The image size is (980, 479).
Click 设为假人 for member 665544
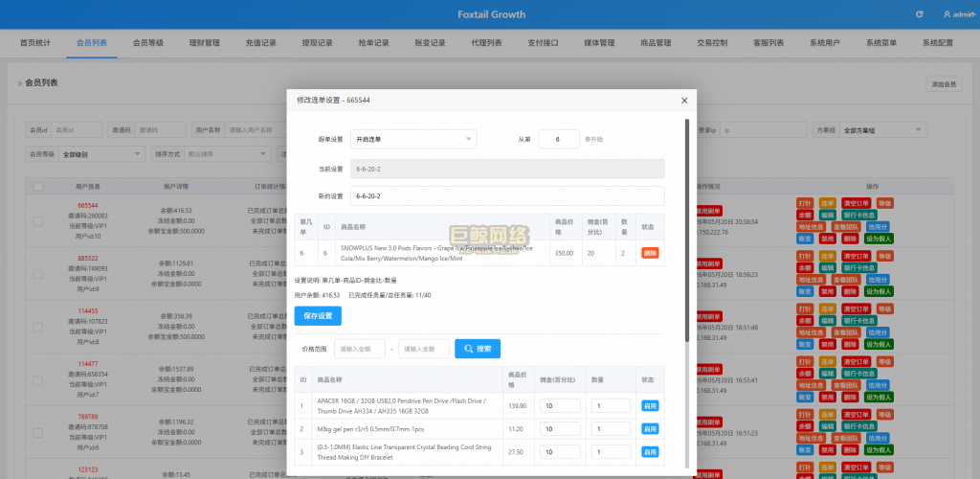879,239
